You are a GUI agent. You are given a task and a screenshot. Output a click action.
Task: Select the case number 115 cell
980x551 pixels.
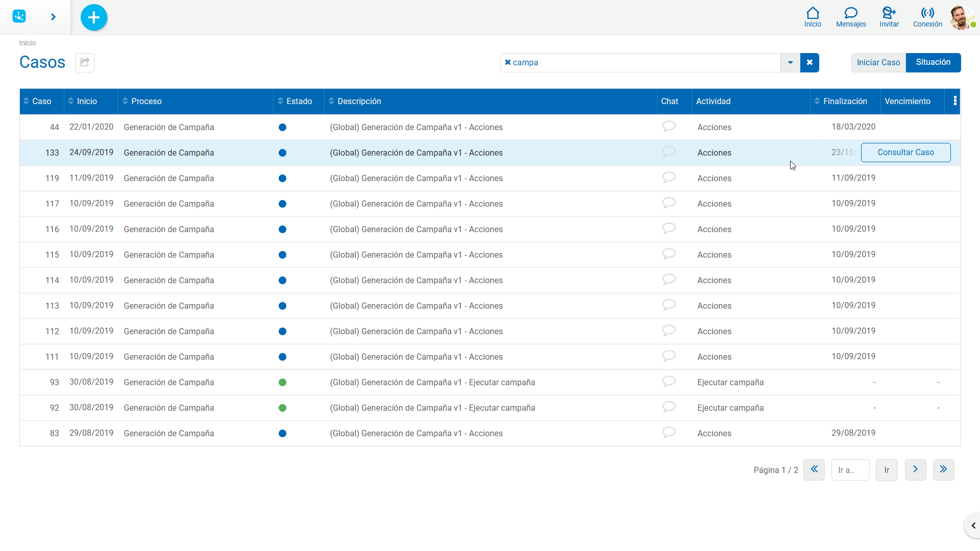(52, 255)
